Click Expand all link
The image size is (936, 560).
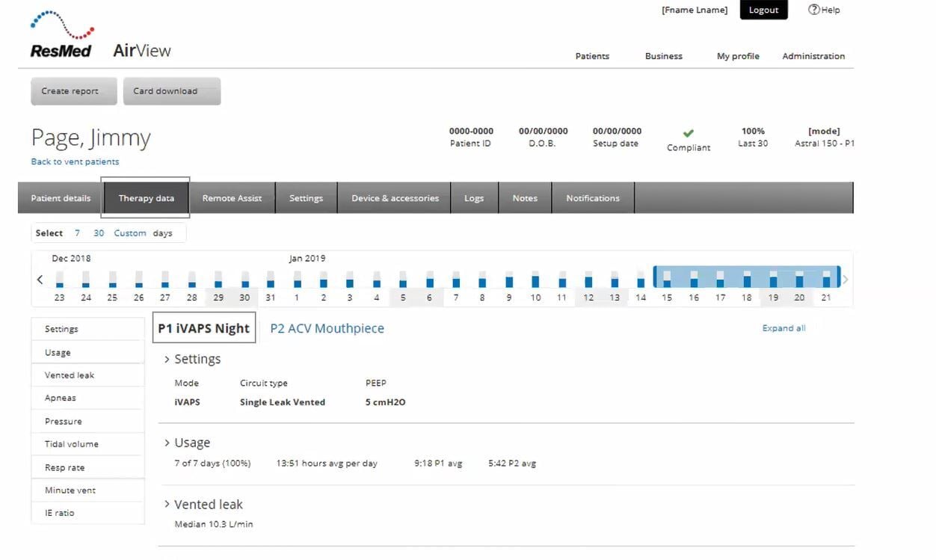[x=783, y=328]
